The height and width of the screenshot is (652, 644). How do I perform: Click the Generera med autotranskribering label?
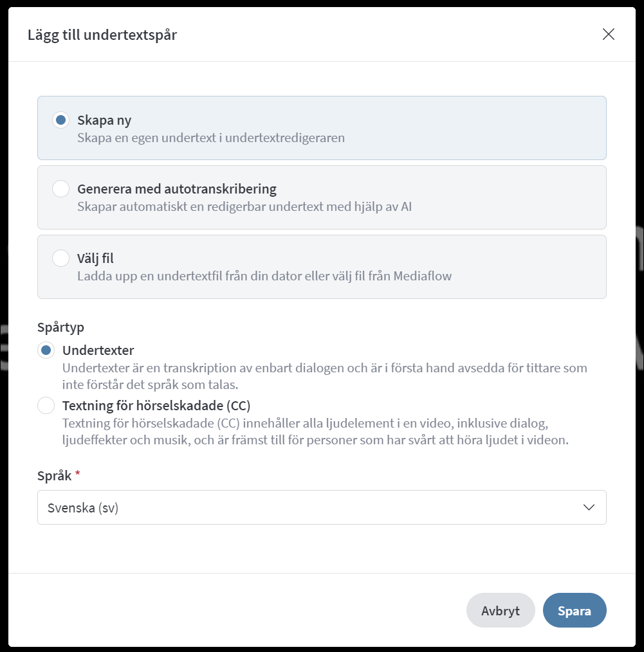tap(177, 189)
